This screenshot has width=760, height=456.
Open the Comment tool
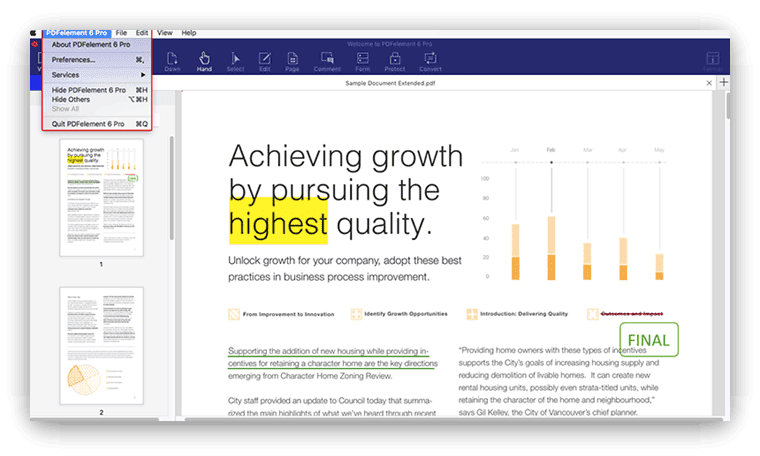tap(327, 61)
